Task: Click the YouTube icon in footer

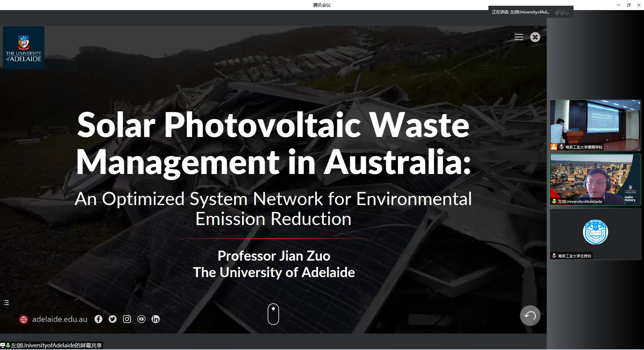Action: coord(141,319)
